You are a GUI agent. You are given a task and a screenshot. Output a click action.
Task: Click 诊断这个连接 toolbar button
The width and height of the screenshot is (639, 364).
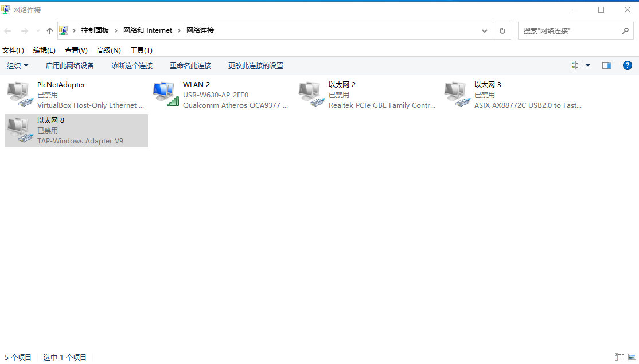pyautogui.click(x=132, y=66)
